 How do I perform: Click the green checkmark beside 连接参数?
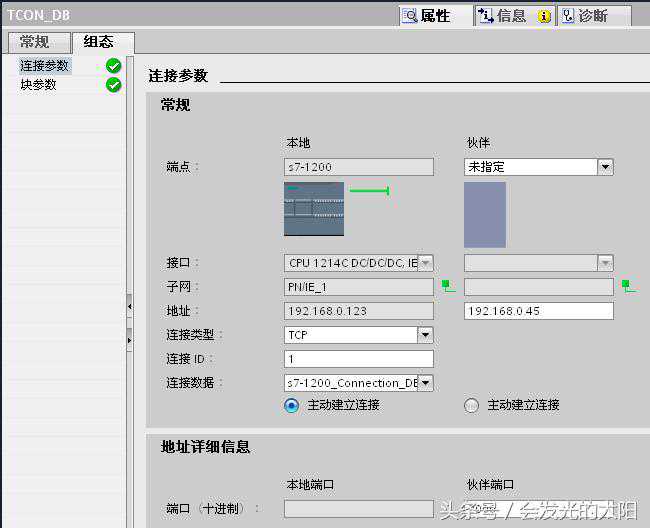coord(113,66)
